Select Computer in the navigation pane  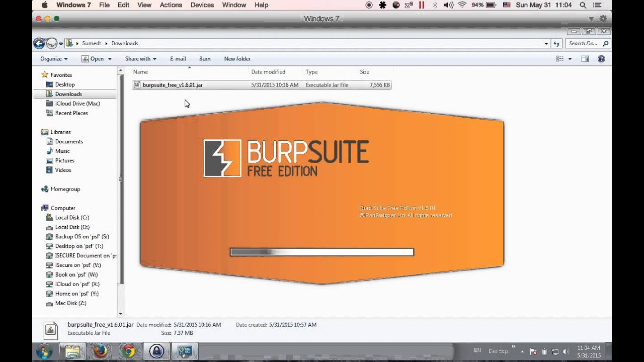coord(63,208)
